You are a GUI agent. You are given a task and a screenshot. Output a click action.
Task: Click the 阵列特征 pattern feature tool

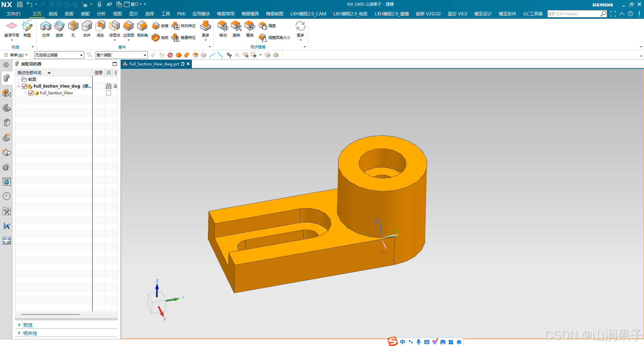tap(183, 26)
